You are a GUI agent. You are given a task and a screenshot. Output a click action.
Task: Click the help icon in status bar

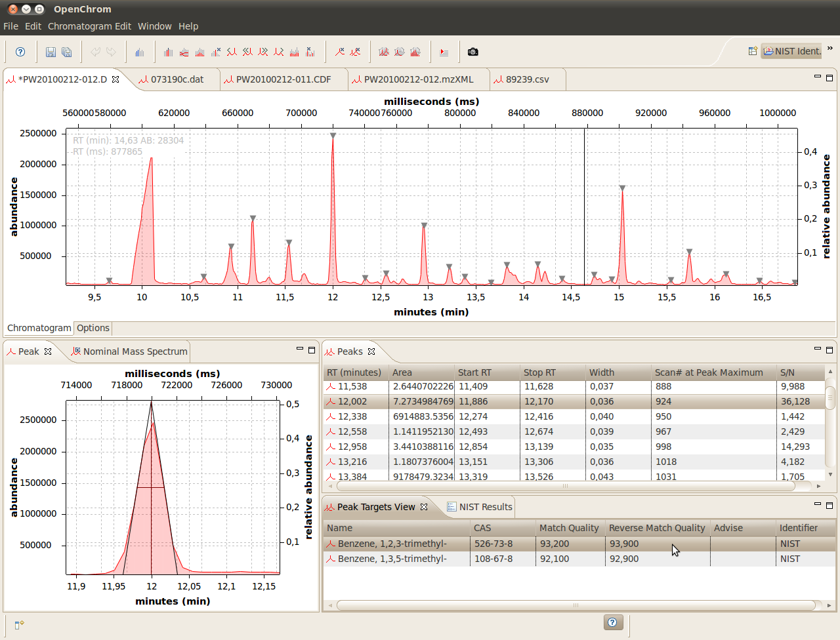pos(612,622)
